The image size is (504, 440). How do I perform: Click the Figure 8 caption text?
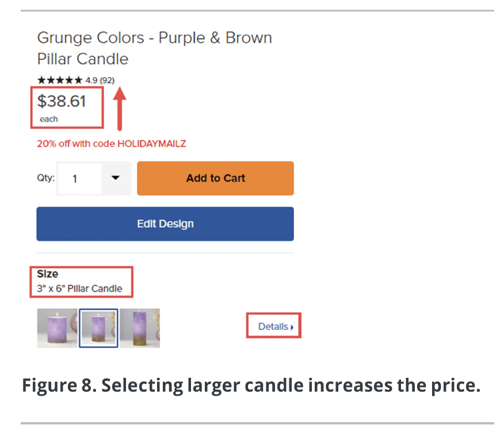tap(251, 385)
